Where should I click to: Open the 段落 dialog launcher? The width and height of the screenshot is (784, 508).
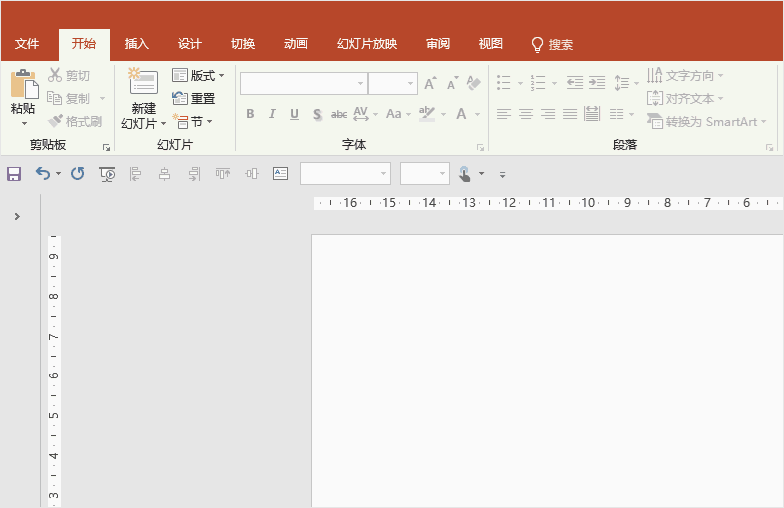(770, 148)
